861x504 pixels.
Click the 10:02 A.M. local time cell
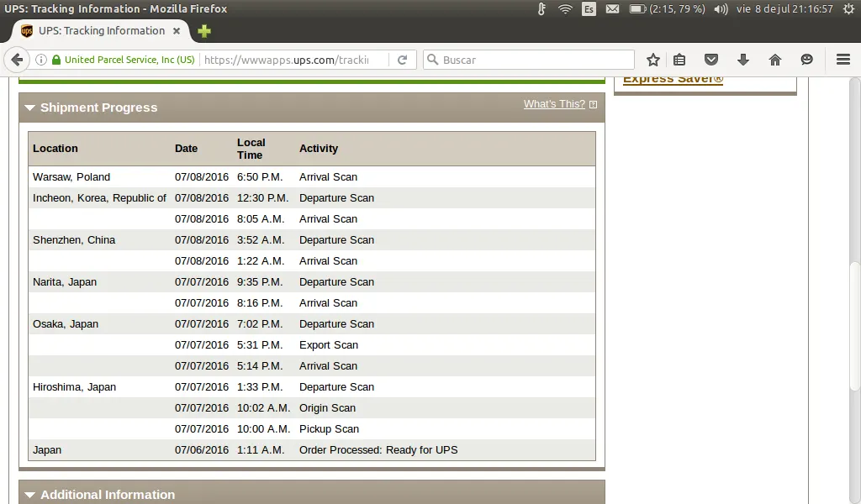coord(263,408)
